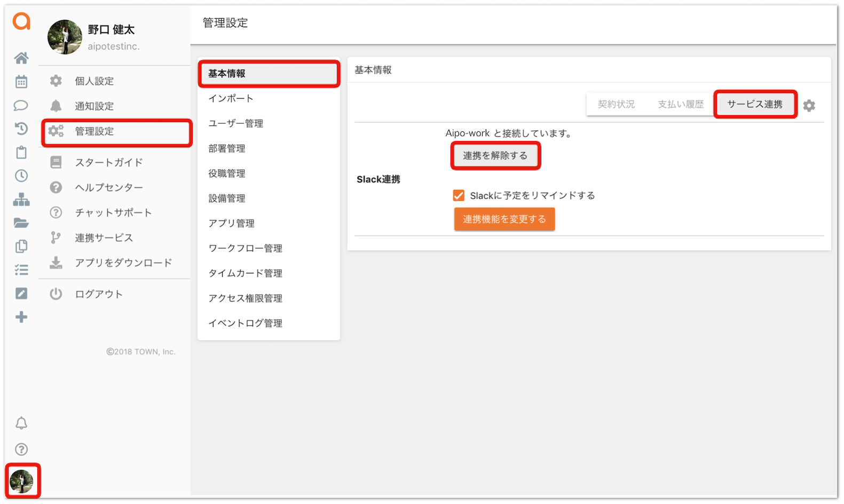Click the question icon beside ヘルプセンター
The image size is (844, 504).
[x=56, y=187]
